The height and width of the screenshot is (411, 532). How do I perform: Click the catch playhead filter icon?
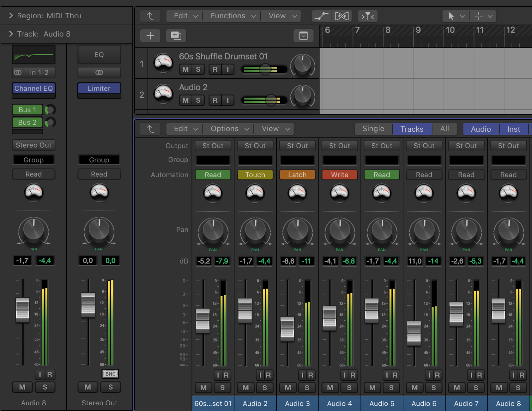pyautogui.click(x=367, y=16)
